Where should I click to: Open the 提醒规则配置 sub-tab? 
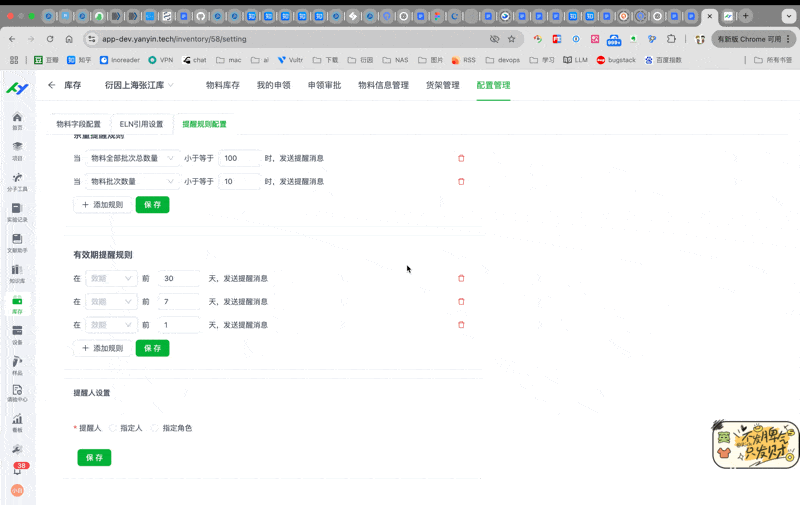point(204,124)
